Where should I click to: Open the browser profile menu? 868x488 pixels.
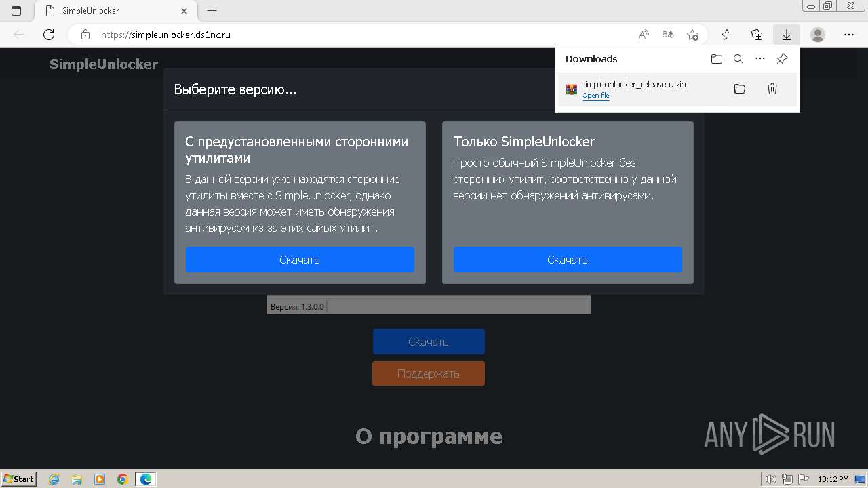click(x=818, y=35)
